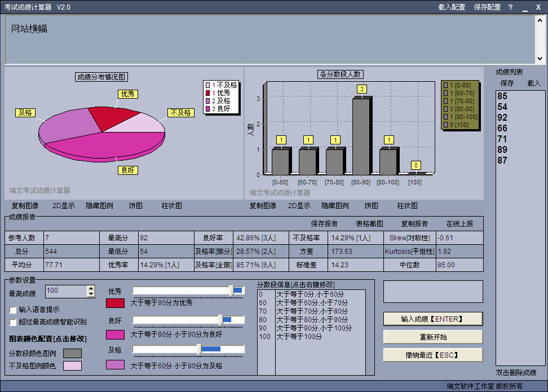The height and width of the screenshot is (392, 548).
Task: Click 隐藏图例 under the pie chart
Action: pos(100,206)
